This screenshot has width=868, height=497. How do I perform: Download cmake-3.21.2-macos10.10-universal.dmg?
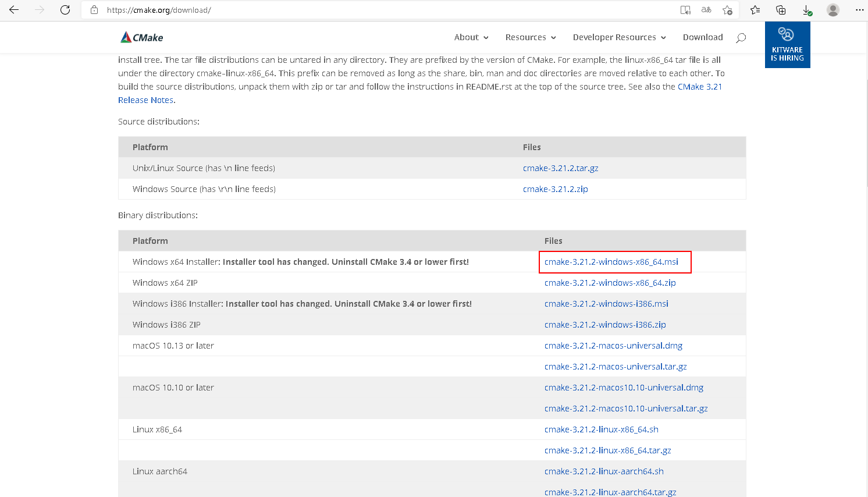624,388
